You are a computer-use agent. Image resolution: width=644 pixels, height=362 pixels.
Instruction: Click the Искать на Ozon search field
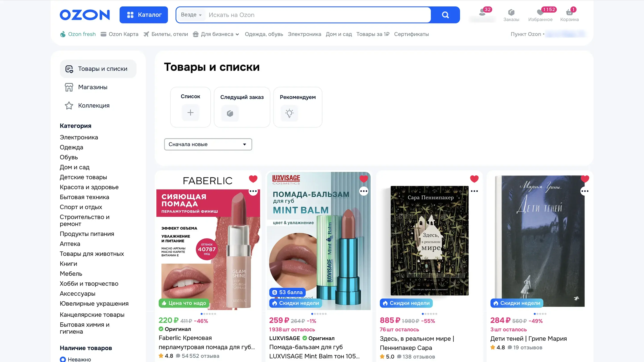pos(318,15)
